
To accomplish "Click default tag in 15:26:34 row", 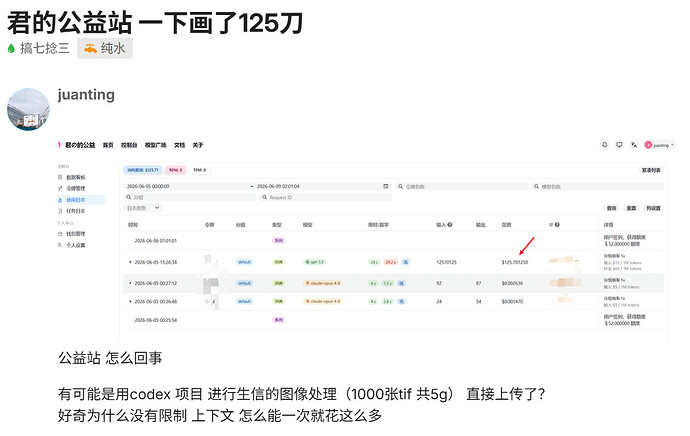I will 244,262.
